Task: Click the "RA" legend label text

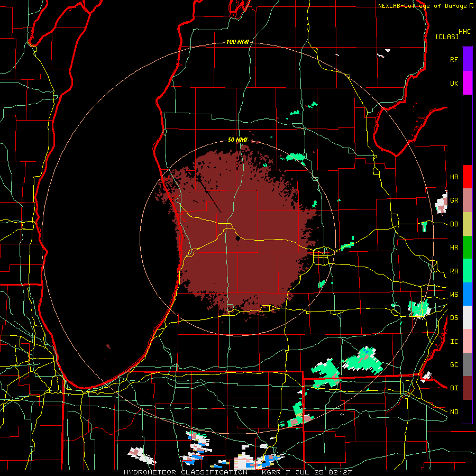Action: [x=454, y=271]
